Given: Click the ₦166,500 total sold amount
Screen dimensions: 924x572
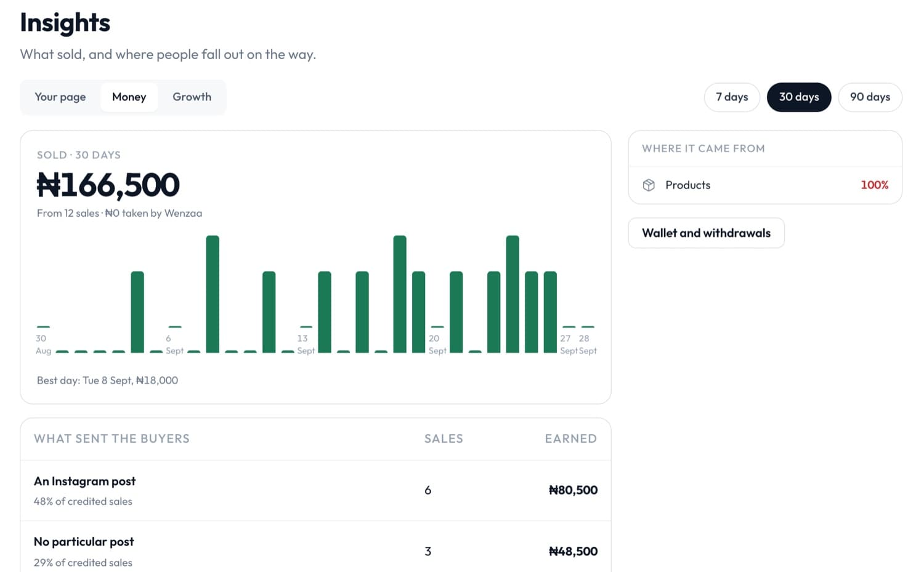Looking at the screenshot, I should (x=108, y=185).
